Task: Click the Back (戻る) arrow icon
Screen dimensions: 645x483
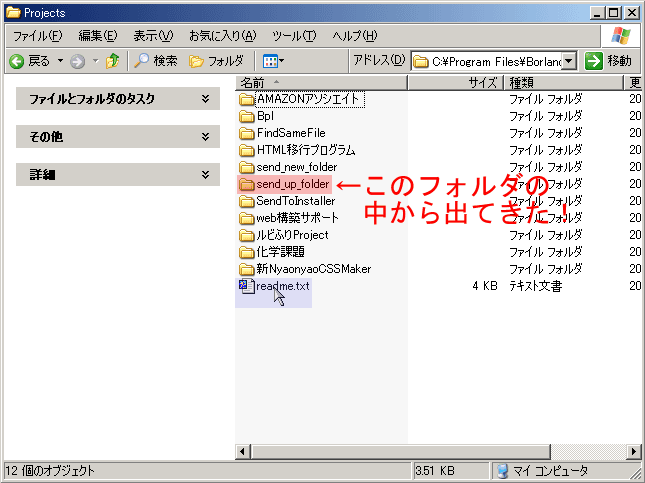Action: point(17,61)
